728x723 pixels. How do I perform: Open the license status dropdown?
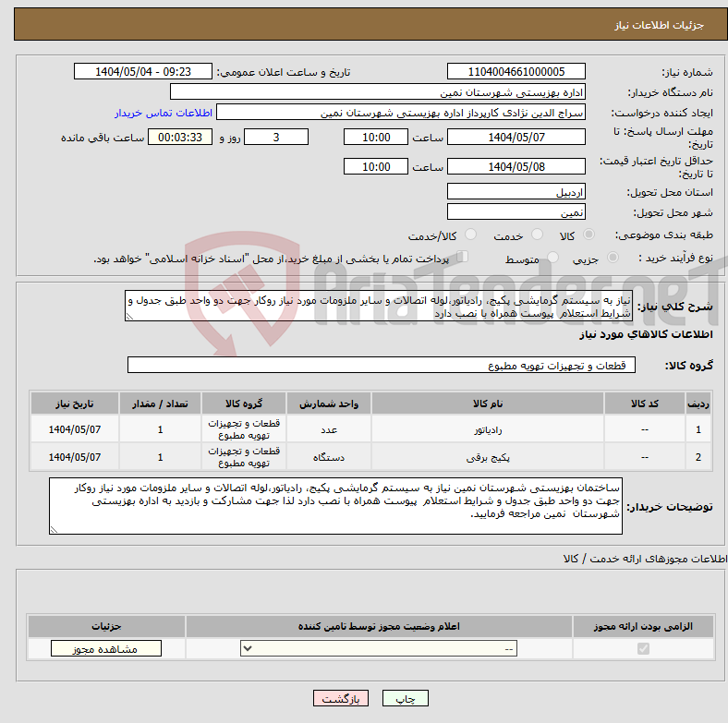(x=379, y=648)
